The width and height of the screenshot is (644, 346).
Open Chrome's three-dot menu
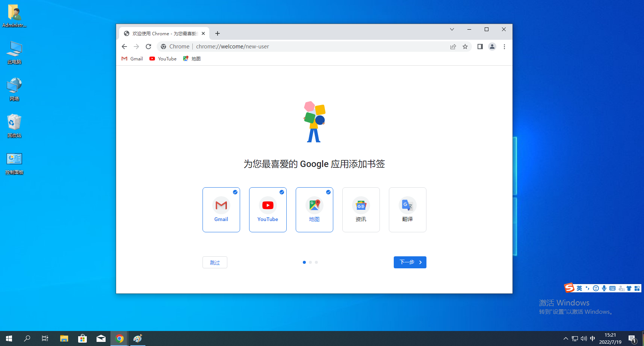[504, 47]
